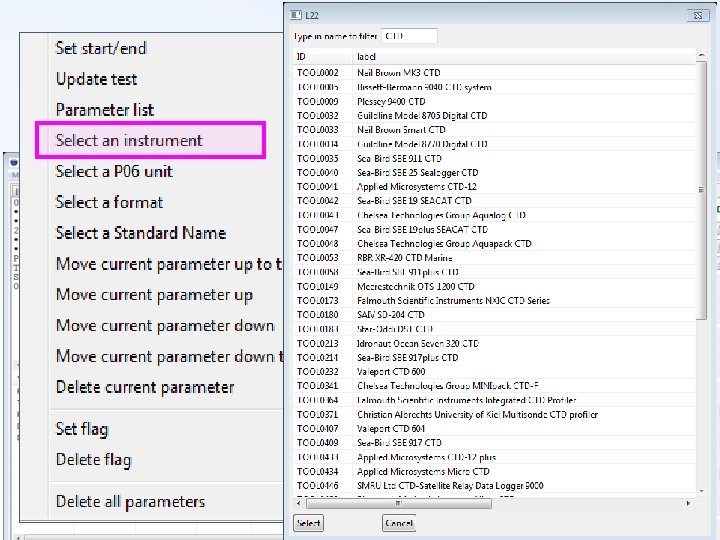Click the vertical scrollbar down arrow
The width and height of the screenshot is (720, 540).
pyautogui.click(x=701, y=491)
